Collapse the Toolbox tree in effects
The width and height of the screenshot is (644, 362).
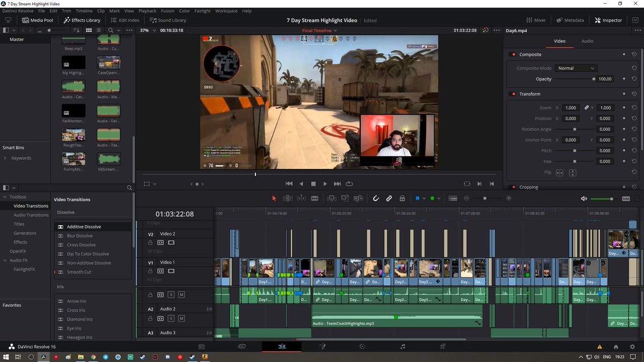click(5, 197)
